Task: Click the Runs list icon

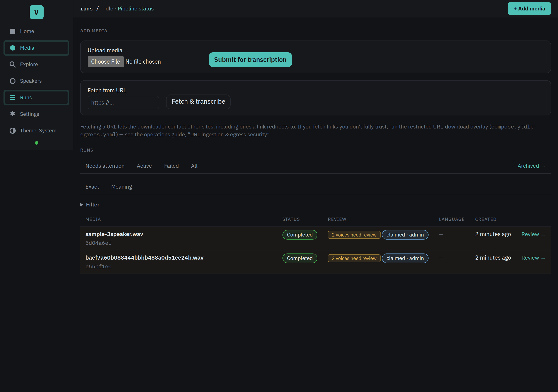Action: (13, 97)
